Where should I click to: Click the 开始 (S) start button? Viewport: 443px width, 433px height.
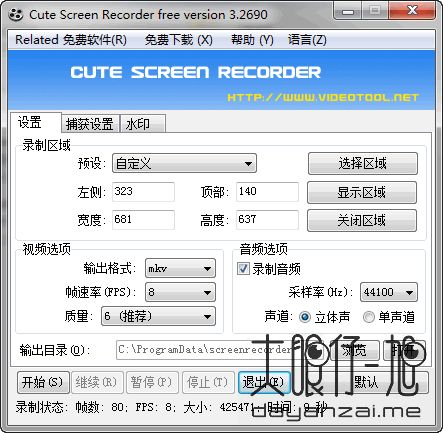tap(43, 382)
